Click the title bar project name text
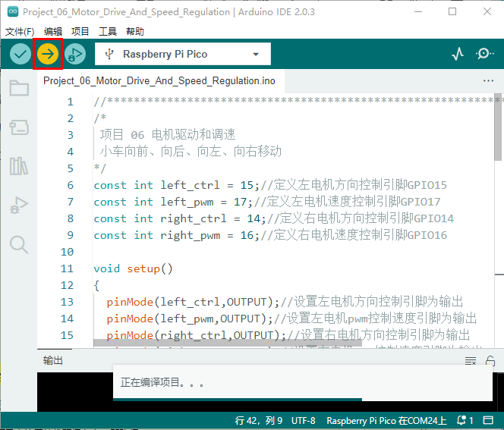The image size is (504, 430). [126, 12]
